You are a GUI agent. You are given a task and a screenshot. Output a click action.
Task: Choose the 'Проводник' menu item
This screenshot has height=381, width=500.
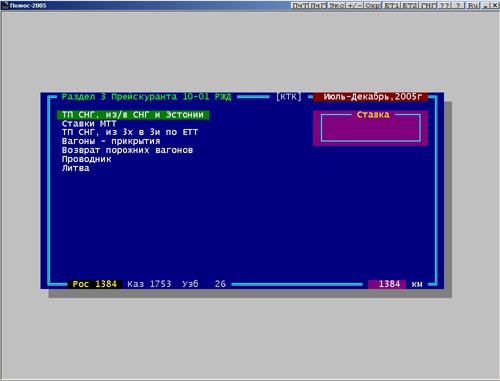coord(86,159)
